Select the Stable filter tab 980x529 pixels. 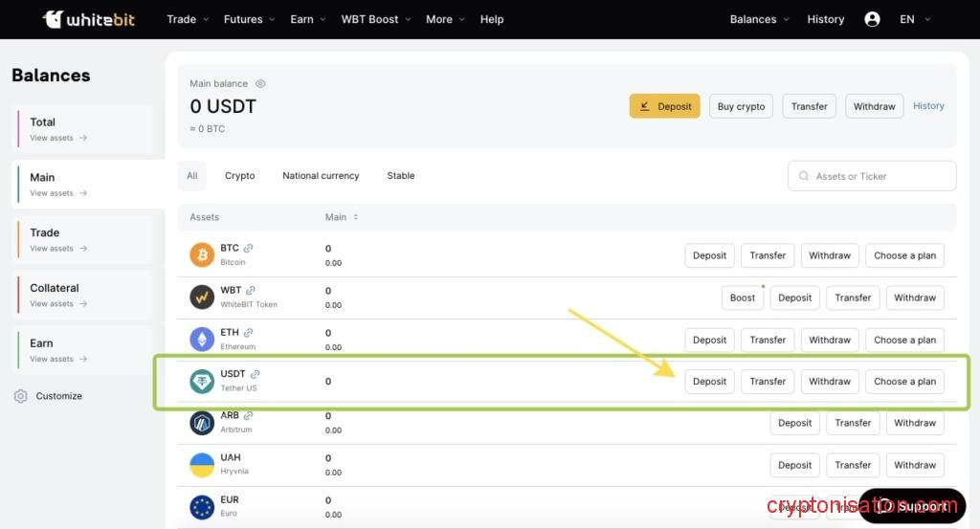point(401,176)
